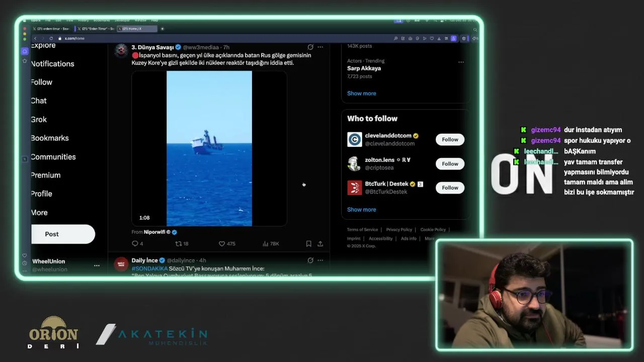Viewport: 644px width, 362px height.
Task: Reload the page with the refresh icon
Action: coord(51,39)
